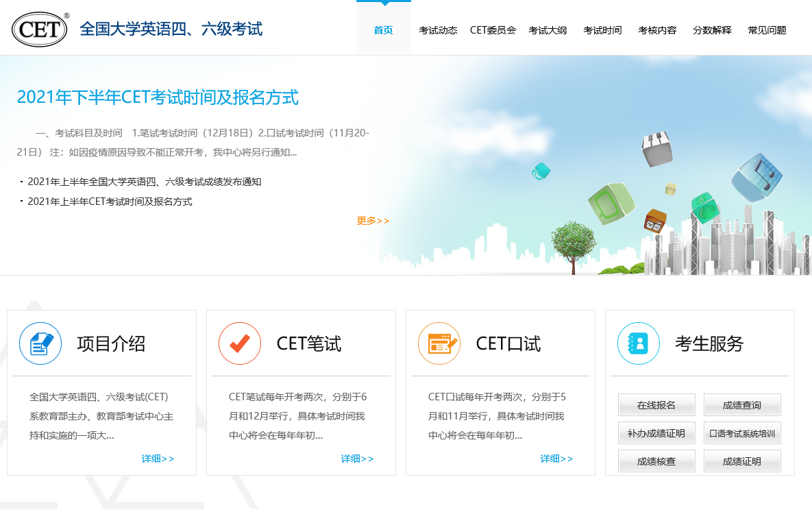This screenshot has height=510, width=812.
Task: Click 详细>> under 项目介绍
Action: 158,459
